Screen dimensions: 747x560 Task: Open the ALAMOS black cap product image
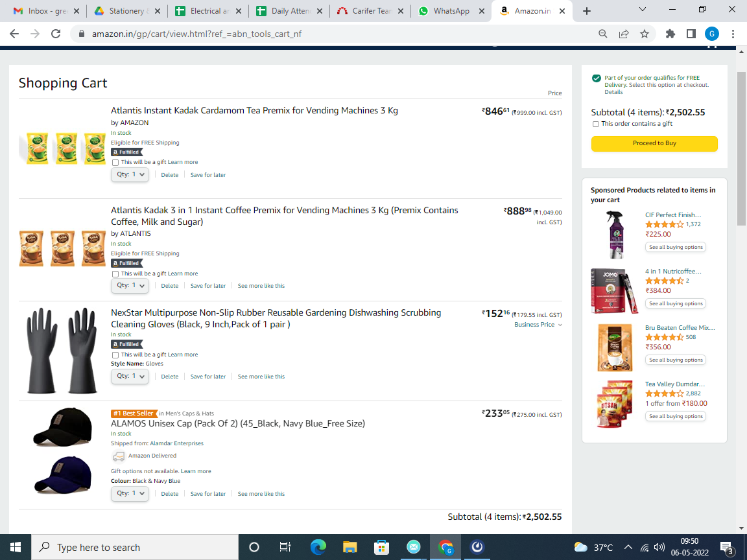coord(62,426)
